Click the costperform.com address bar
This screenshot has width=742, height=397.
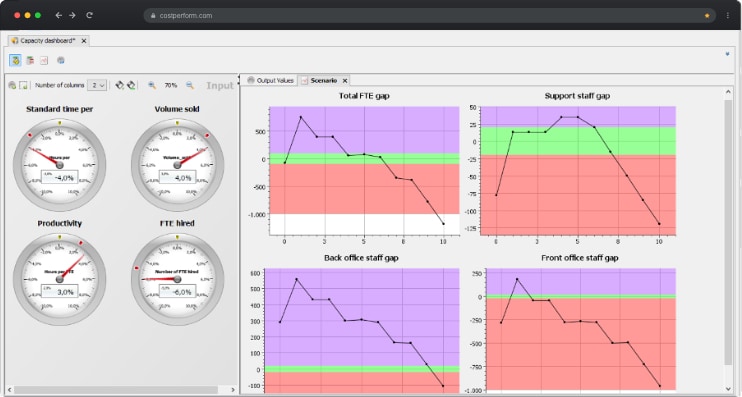pos(430,16)
